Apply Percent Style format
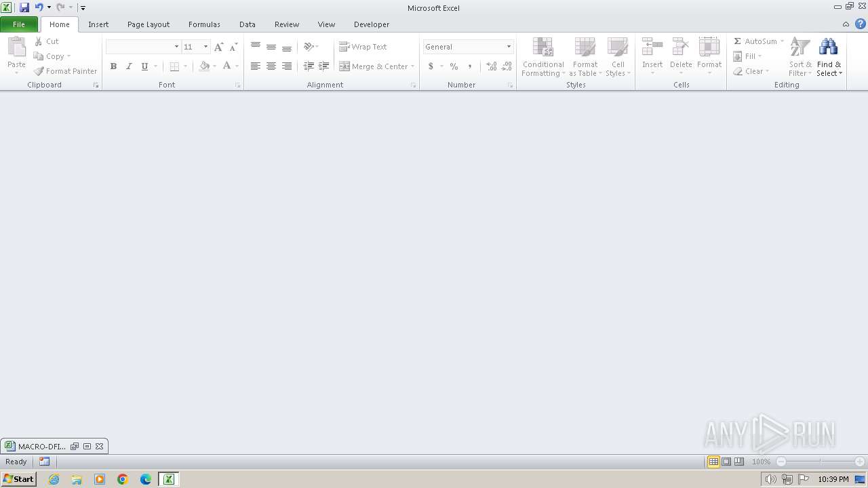Viewport: 868px width, 488px height. 454,66
